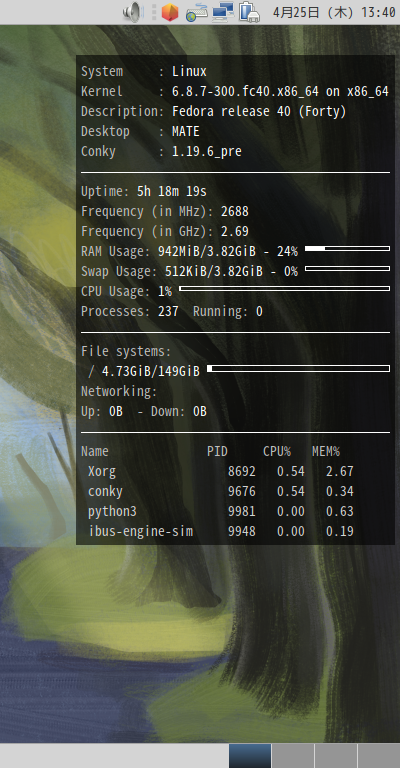Click PID value 9981
The width and height of the screenshot is (400, 768).
pyautogui.click(x=242, y=512)
